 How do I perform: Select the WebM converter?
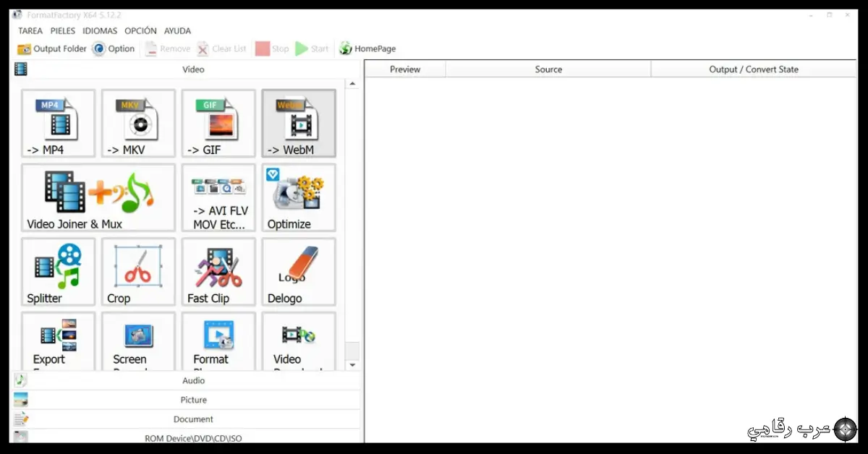point(298,123)
